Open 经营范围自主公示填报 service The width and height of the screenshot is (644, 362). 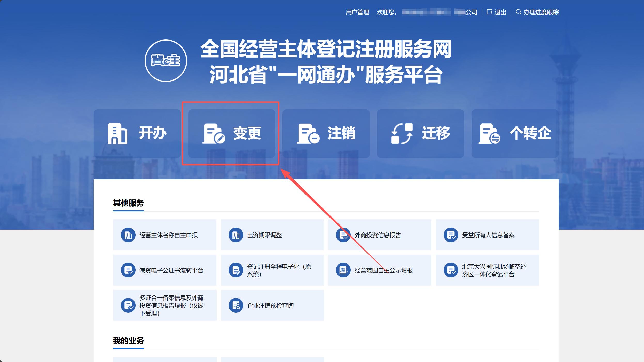tap(380, 270)
